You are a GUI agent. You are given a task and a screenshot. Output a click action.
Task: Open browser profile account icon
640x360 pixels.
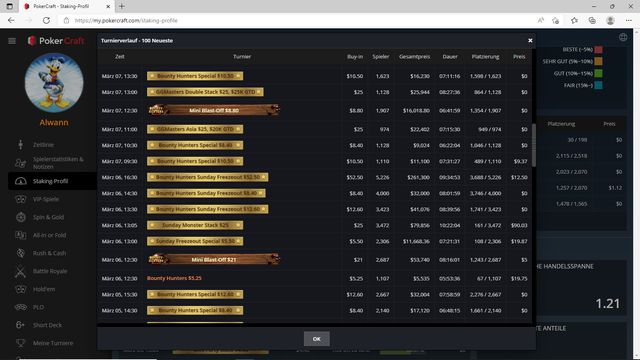[x=610, y=20]
